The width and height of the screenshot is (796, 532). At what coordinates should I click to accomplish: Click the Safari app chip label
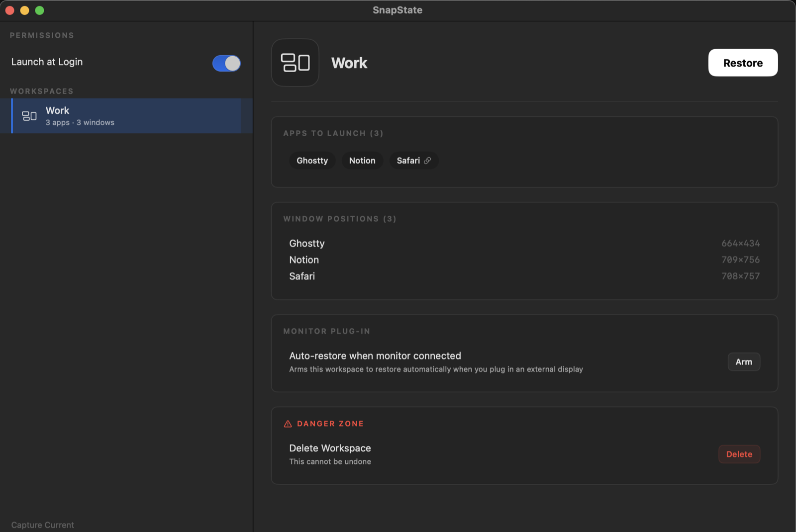pyautogui.click(x=408, y=161)
